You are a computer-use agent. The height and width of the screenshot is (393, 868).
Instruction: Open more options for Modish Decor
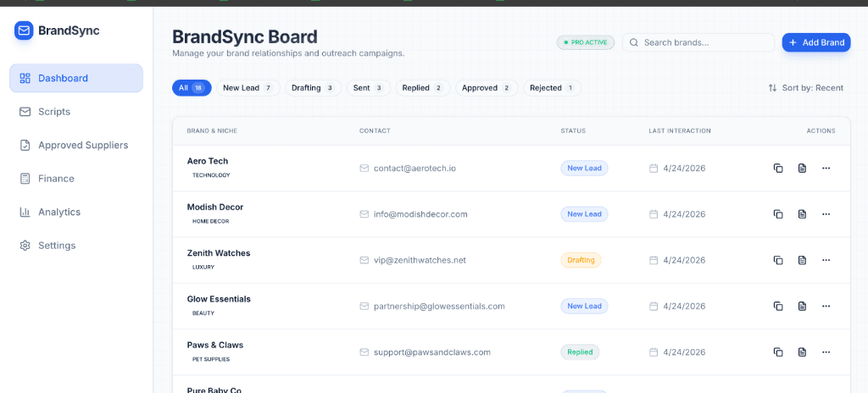[x=826, y=214]
